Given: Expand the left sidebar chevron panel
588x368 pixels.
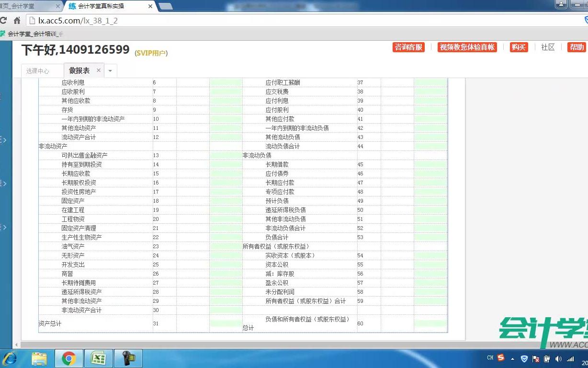Looking at the screenshot, I should tap(4, 140).
